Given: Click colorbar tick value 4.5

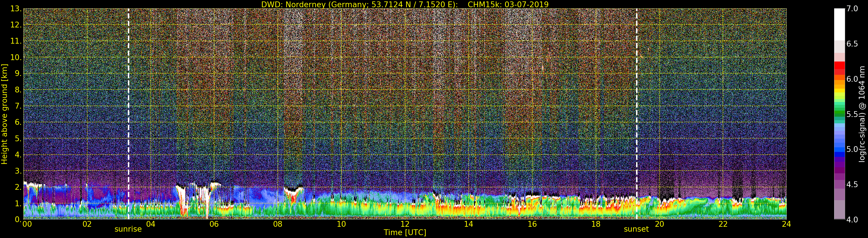Looking at the screenshot, I should [x=852, y=184].
